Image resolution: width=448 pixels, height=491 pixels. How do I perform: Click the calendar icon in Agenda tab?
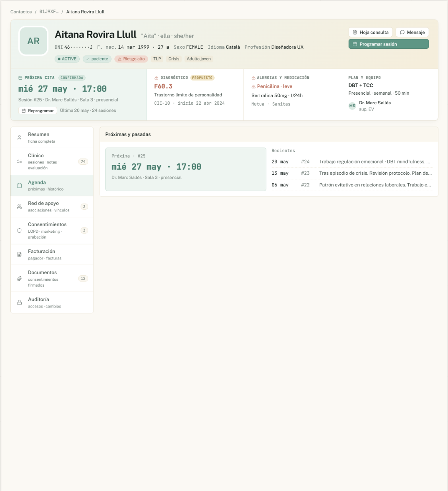point(20,186)
